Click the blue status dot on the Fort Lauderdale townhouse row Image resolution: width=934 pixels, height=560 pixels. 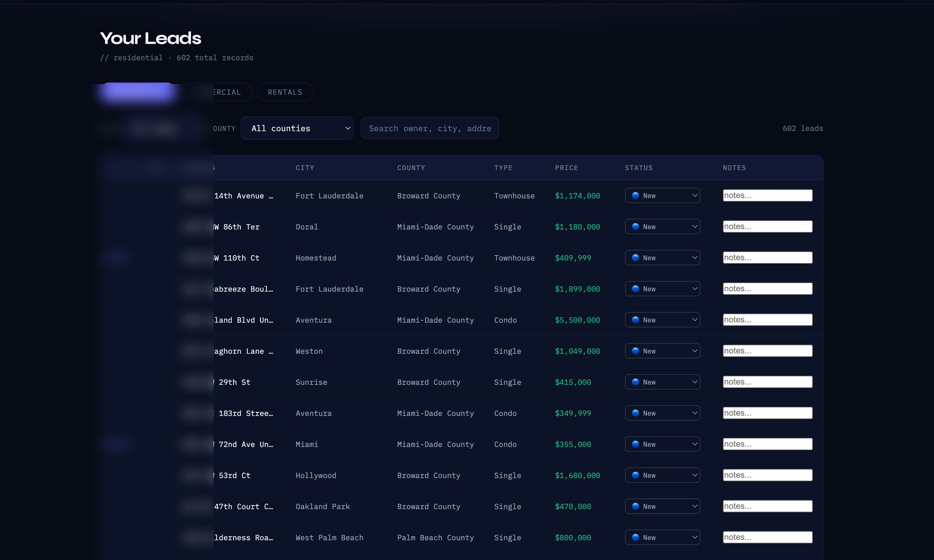point(636,196)
